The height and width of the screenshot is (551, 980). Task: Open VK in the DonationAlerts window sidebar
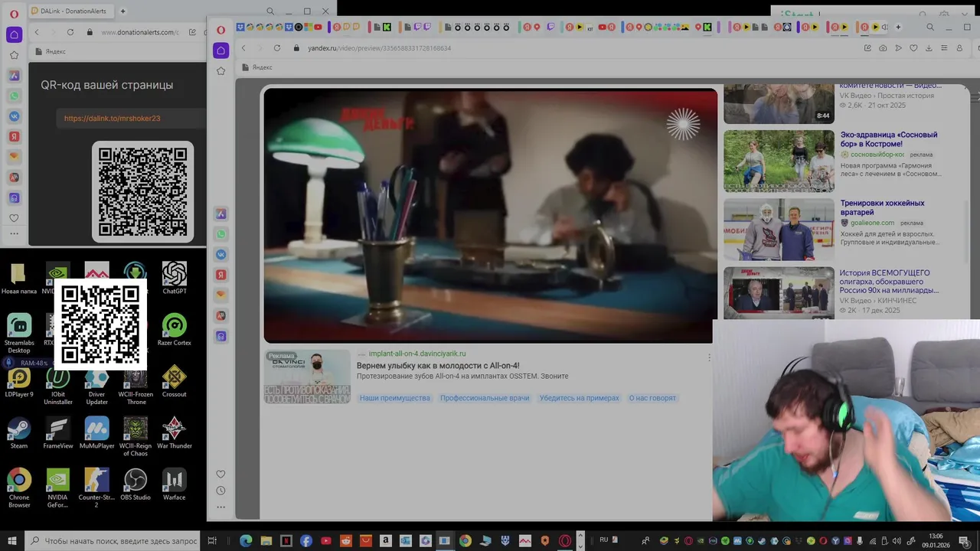[x=14, y=116]
